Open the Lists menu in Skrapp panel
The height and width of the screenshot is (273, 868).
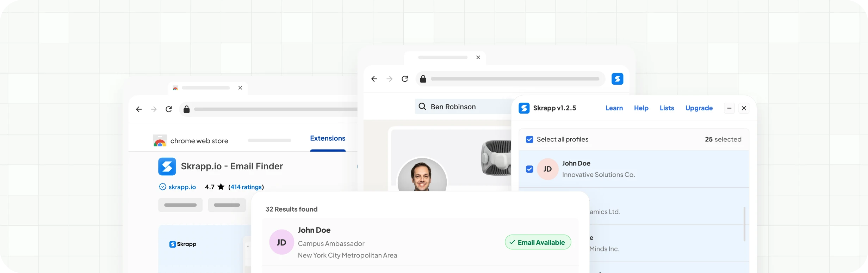[x=666, y=108]
